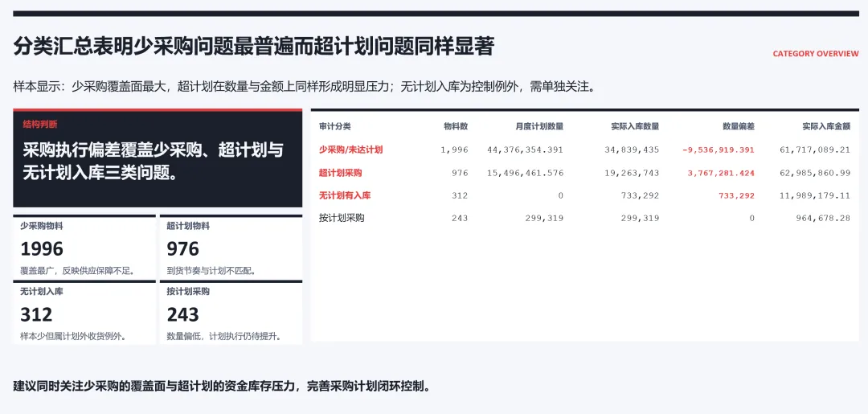Click the 月度计划数量 column header

[x=539, y=126]
